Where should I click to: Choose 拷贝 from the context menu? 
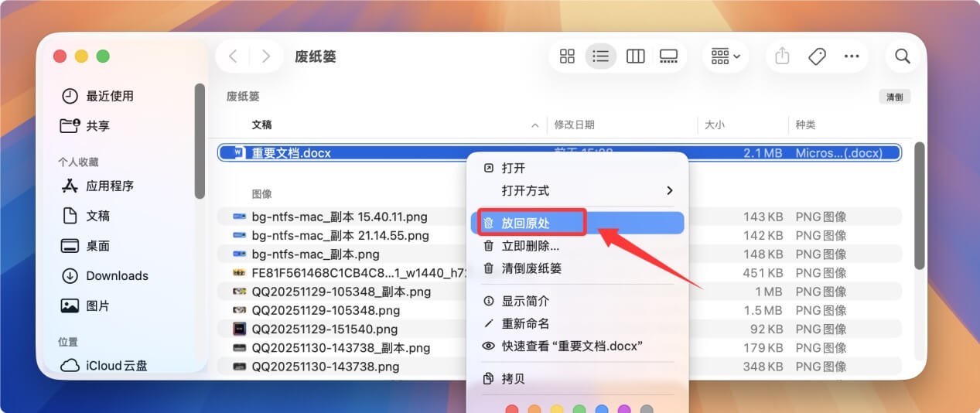pyautogui.click(x=577, y=379)
